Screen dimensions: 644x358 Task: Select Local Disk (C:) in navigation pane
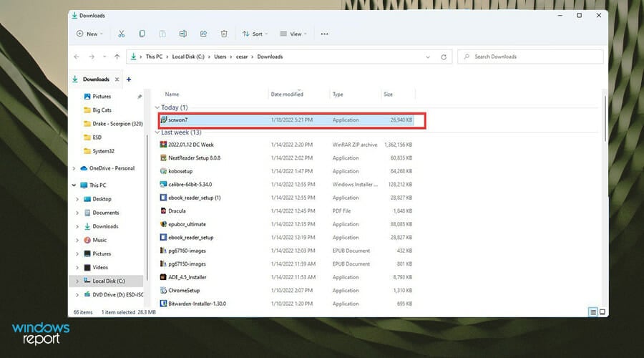[108, 281]
